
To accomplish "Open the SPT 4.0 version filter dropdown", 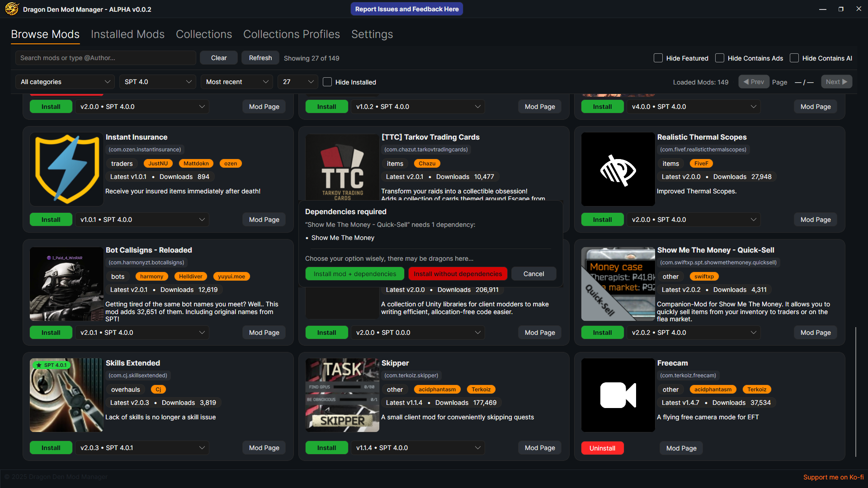I will point(157,82).
